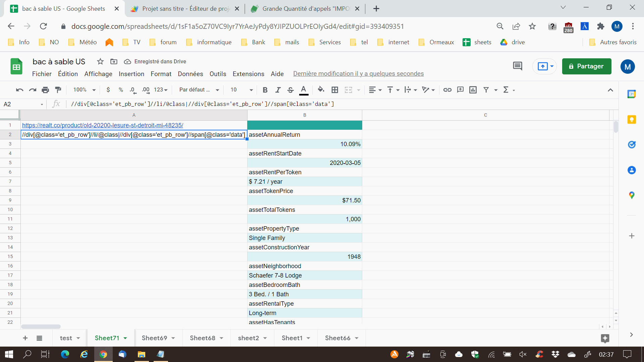This screenshot has width=644, height=362.
Task: Click the borders icon in toolbar
Action: [x=334, y=89]
